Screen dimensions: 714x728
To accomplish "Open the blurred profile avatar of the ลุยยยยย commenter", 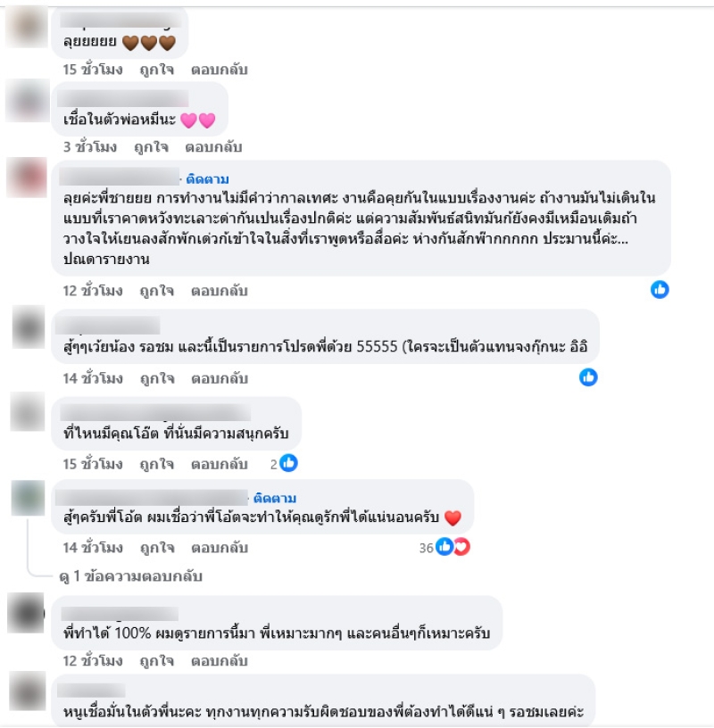I will click(27, 27).
